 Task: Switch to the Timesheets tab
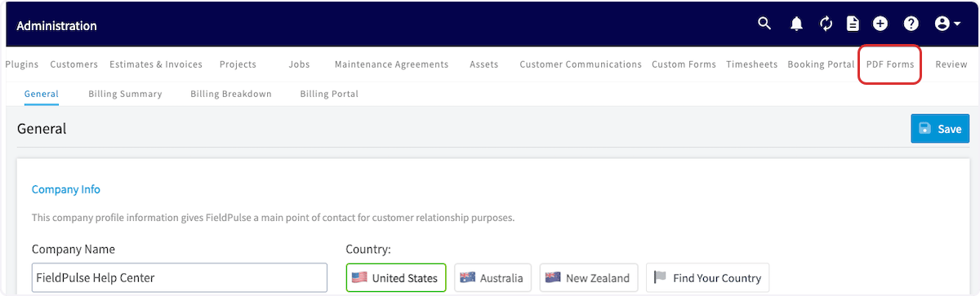[x=751, y=64]
